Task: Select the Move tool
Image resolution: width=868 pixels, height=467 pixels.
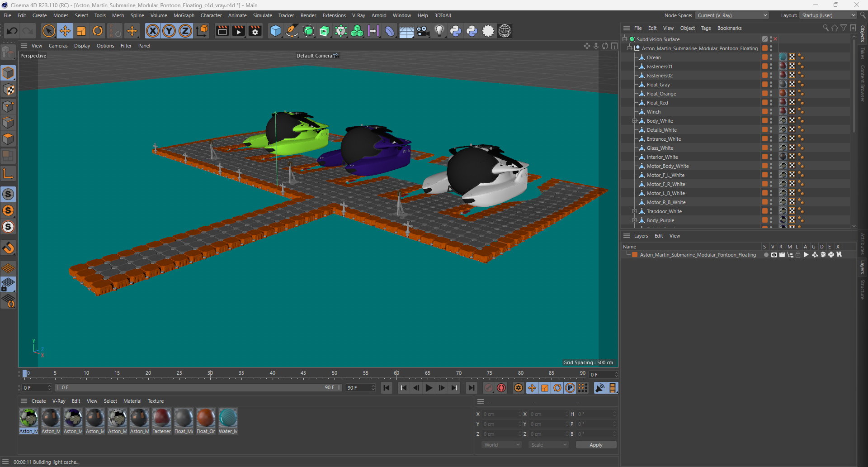Action: tap(65, 31)
